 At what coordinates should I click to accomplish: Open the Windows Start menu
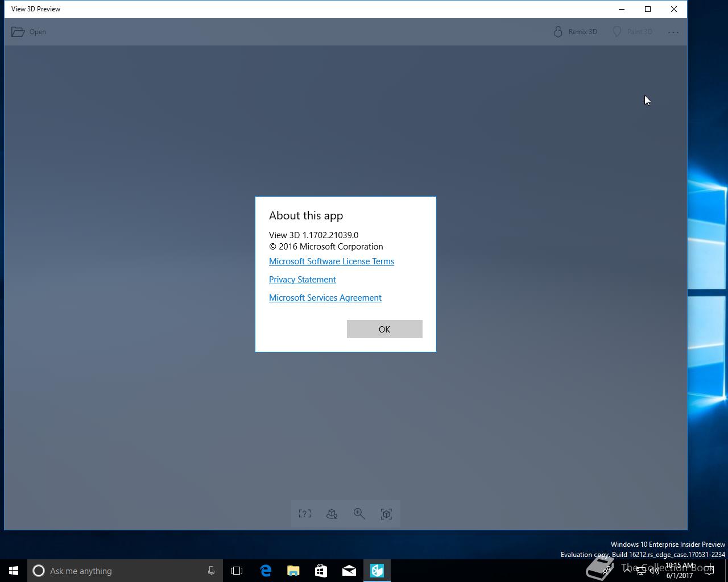(14, 571)
